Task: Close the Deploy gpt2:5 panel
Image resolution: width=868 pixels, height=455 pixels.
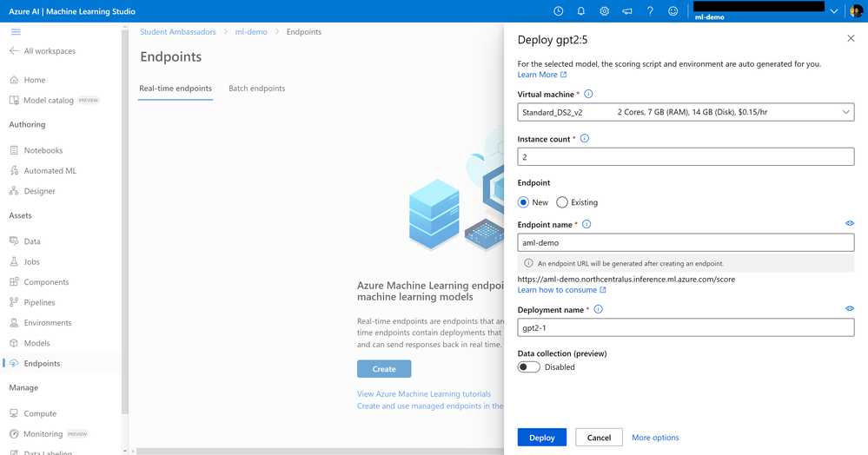Action: pos(851,38)
